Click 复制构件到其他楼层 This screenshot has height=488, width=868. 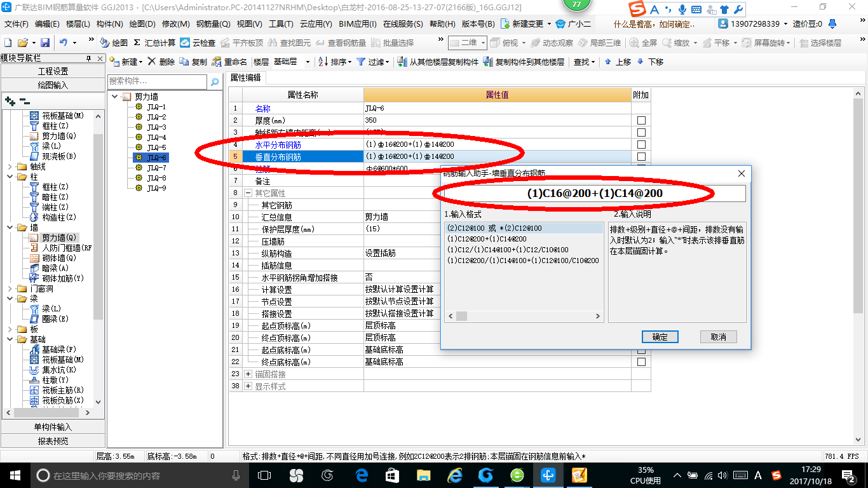524,62
